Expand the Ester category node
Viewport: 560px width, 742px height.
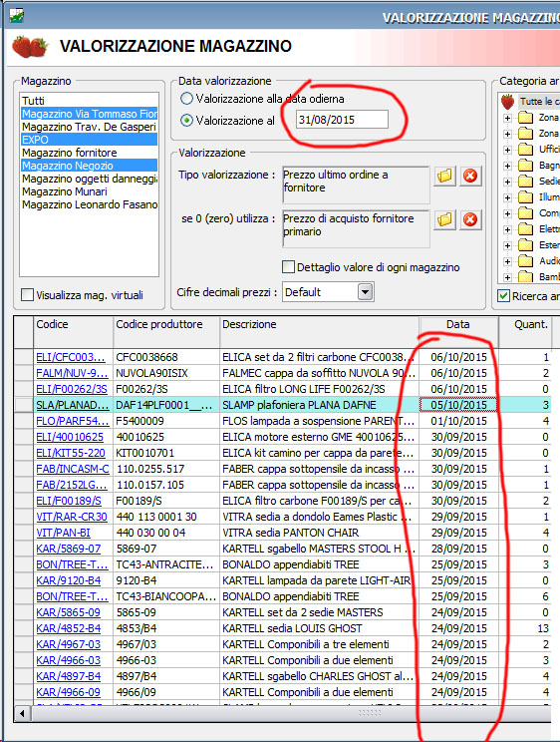pos(507,245)
